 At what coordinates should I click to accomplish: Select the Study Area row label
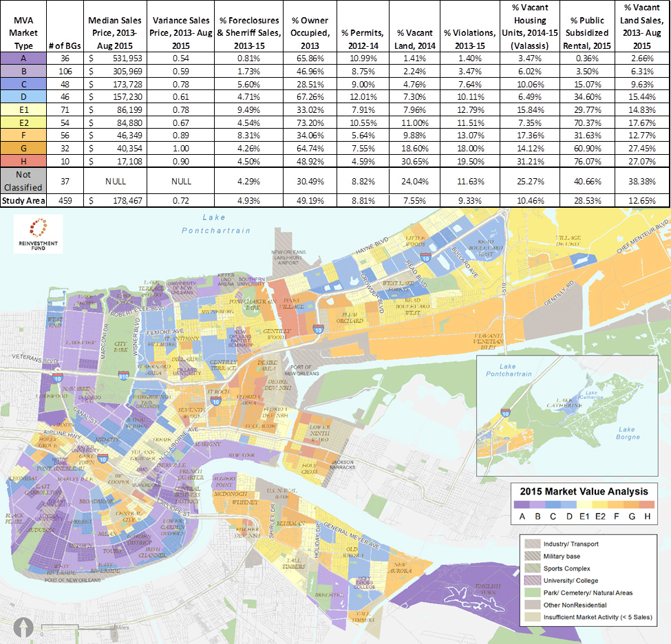23,200
